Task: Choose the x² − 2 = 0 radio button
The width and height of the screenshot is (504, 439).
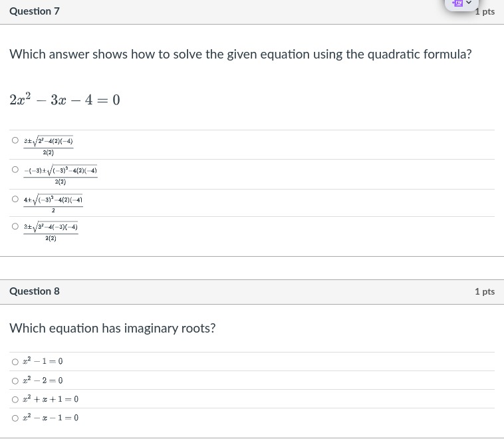Action: [15, 381]
